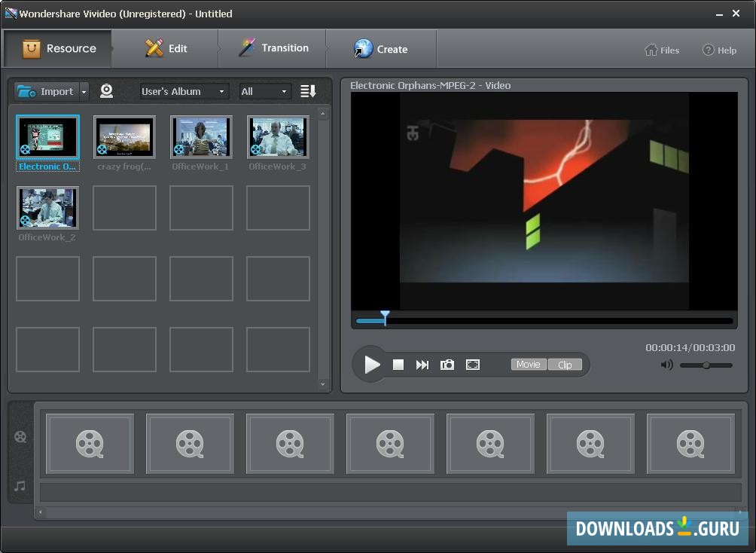
Task: Open the All media type filter dropdown
Action: [x=264, y=91]
